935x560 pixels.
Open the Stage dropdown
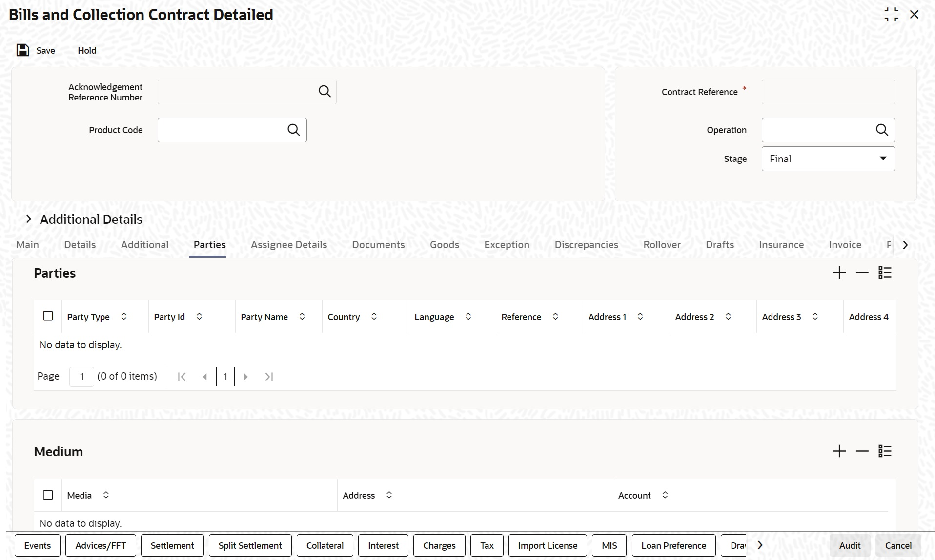click(828, 159)
